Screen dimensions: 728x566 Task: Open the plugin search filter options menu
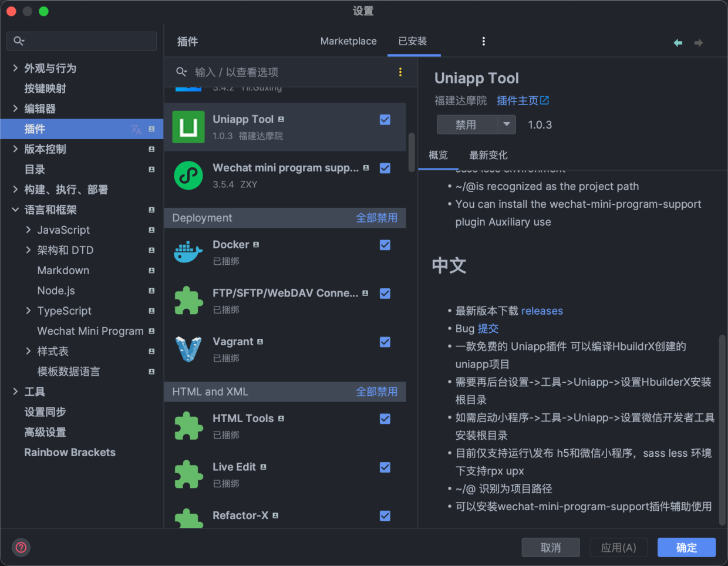400,72
